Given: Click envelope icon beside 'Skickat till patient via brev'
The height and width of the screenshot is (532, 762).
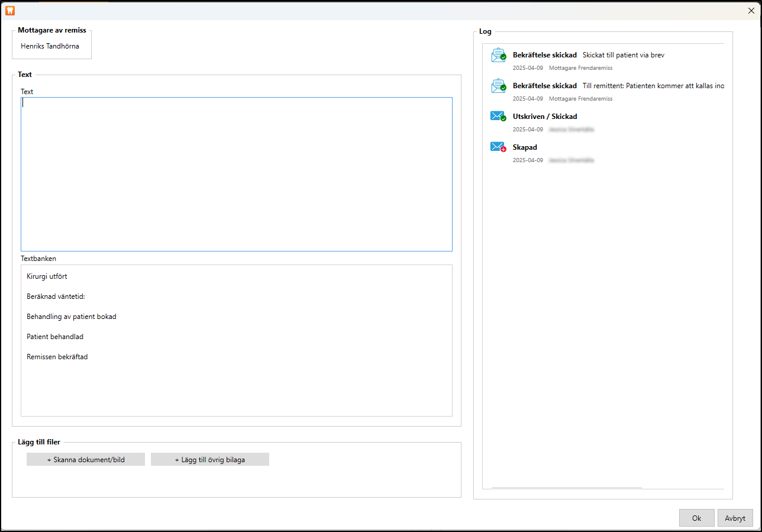Looking at the screenshot, I should (499, 55).
